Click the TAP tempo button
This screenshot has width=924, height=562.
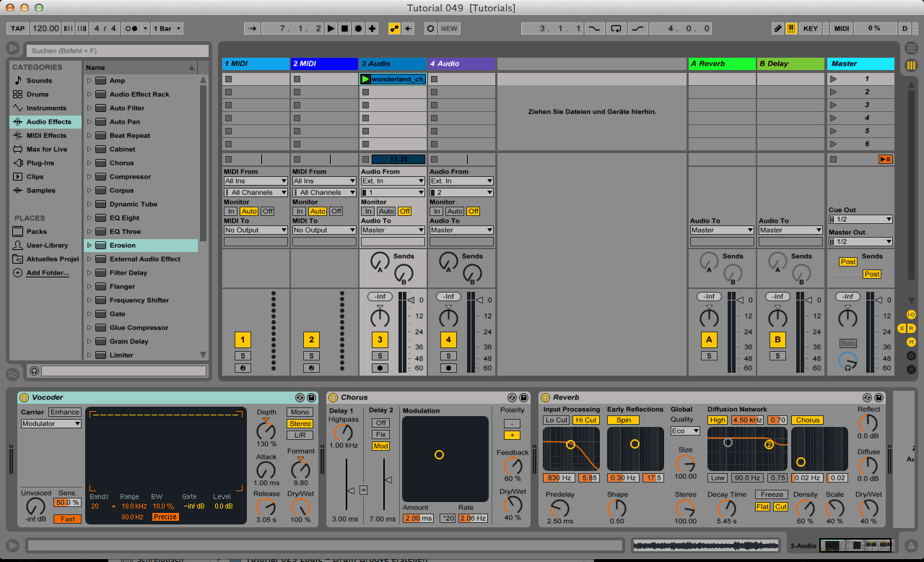point(18,29)
